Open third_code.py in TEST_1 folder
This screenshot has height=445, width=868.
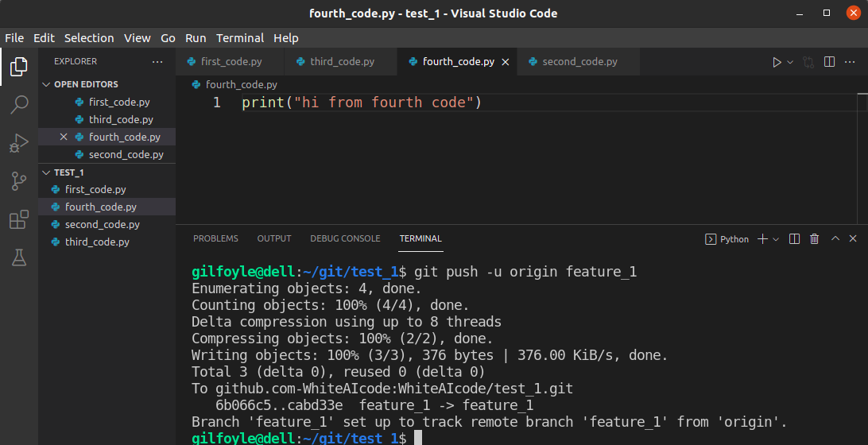(107, 242)
